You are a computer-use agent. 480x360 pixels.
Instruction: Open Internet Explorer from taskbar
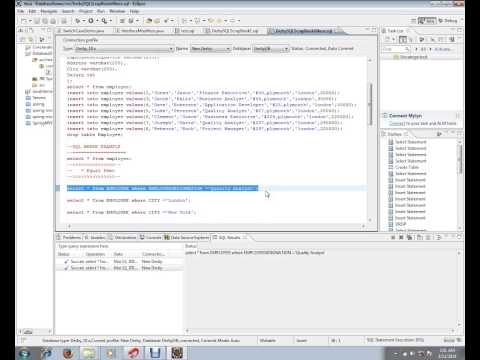click(x=47, y=353)
